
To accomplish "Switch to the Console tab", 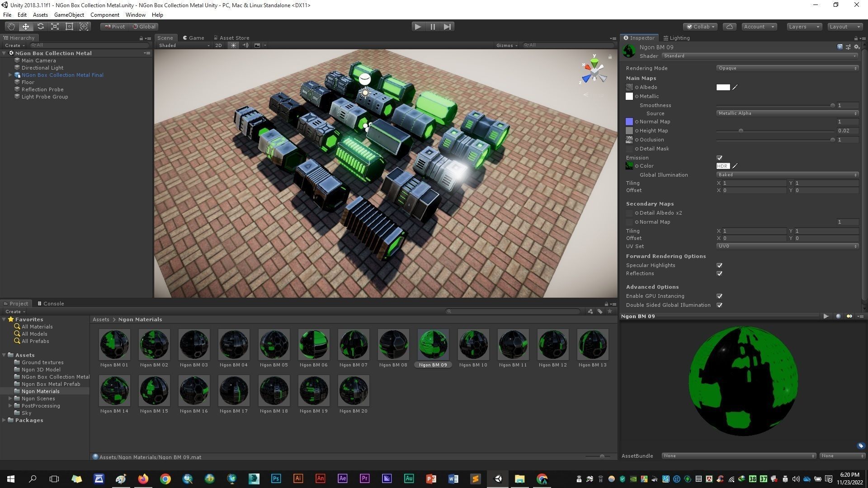I will 51,304.
